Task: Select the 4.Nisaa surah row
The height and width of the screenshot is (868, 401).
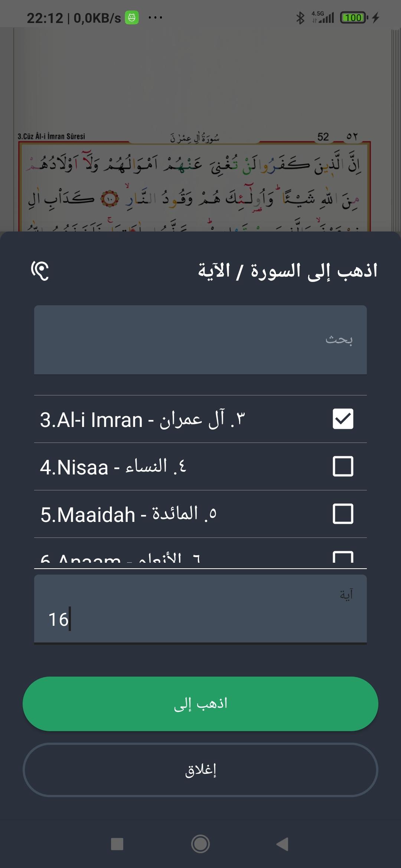Action: (x=200, y=467)
